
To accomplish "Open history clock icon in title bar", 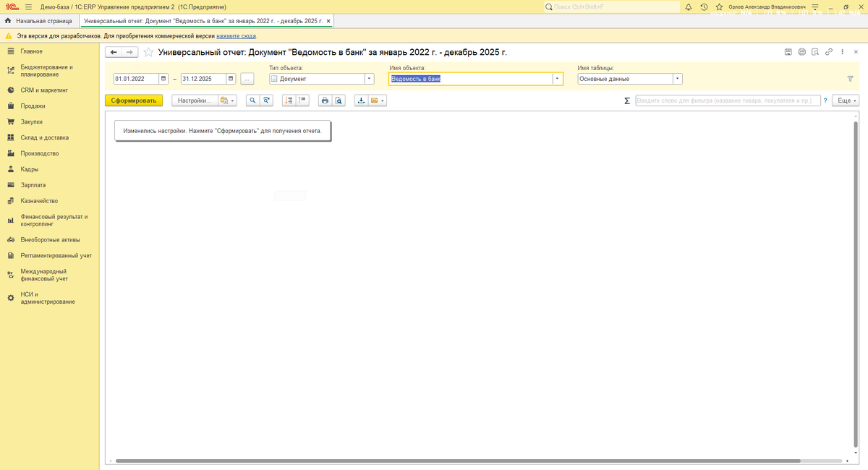I will (704, 7).
